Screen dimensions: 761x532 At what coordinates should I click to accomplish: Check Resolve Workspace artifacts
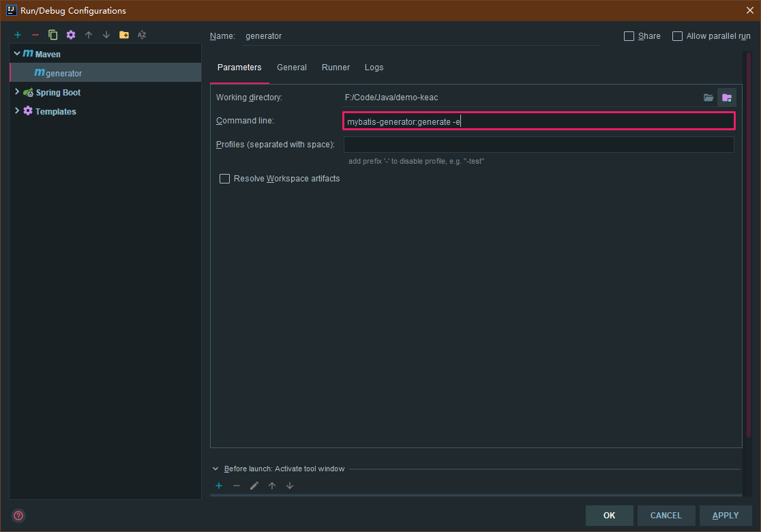tap(225, 179)
